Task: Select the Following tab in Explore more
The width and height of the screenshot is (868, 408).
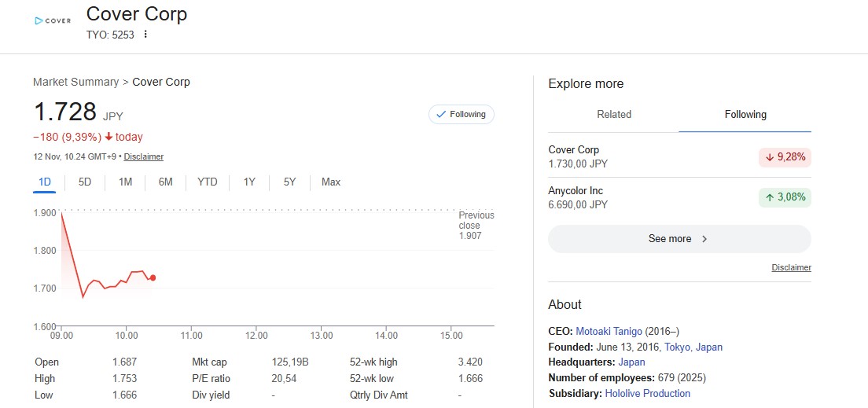Action: point(745,115)
